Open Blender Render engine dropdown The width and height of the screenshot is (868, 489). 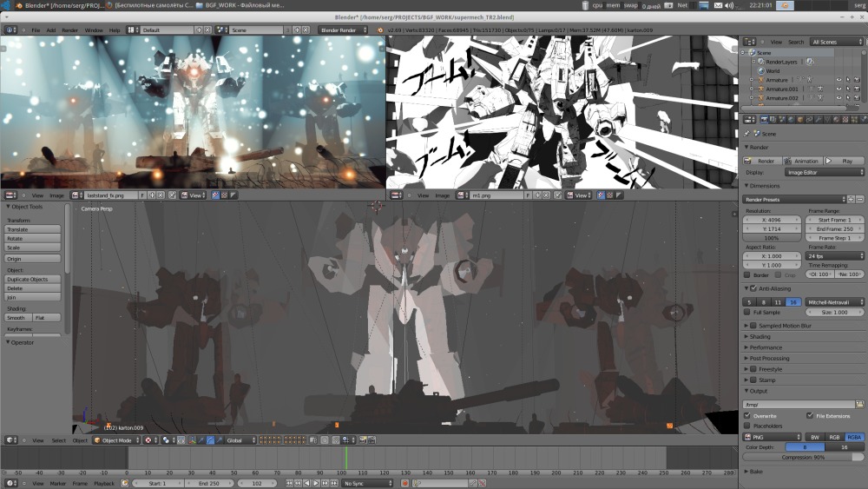[343, 30]
